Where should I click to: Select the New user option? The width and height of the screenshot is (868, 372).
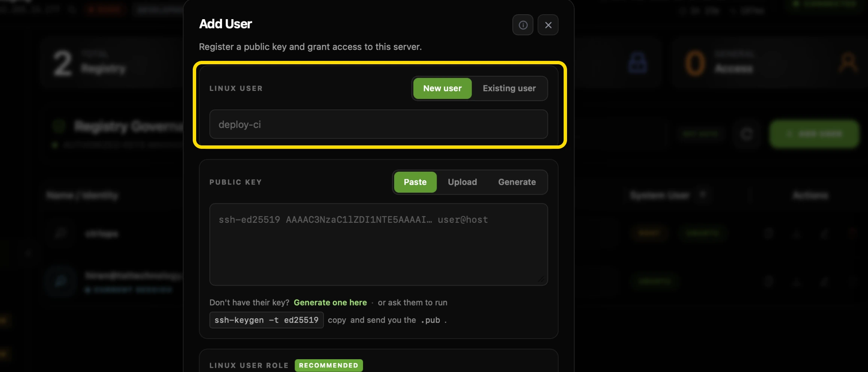click(442, 88)
